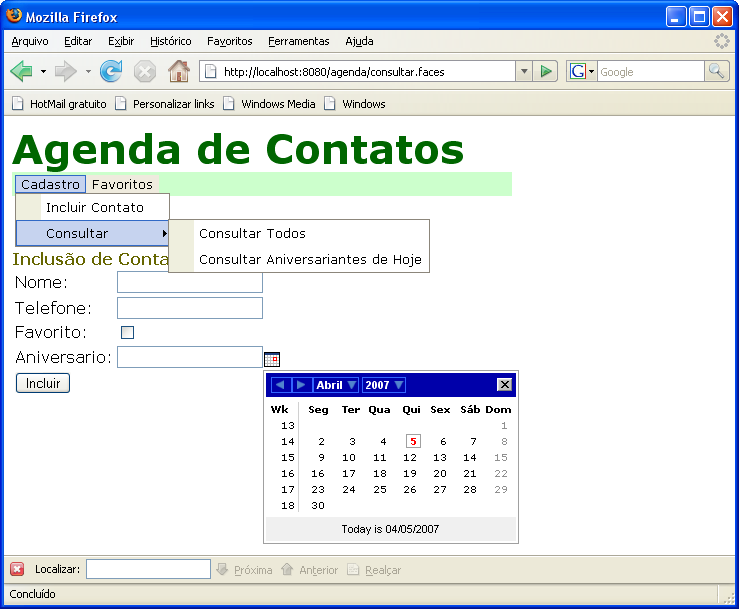
Task: Go to previous month in calendar
Action: [x=280, y=385]
